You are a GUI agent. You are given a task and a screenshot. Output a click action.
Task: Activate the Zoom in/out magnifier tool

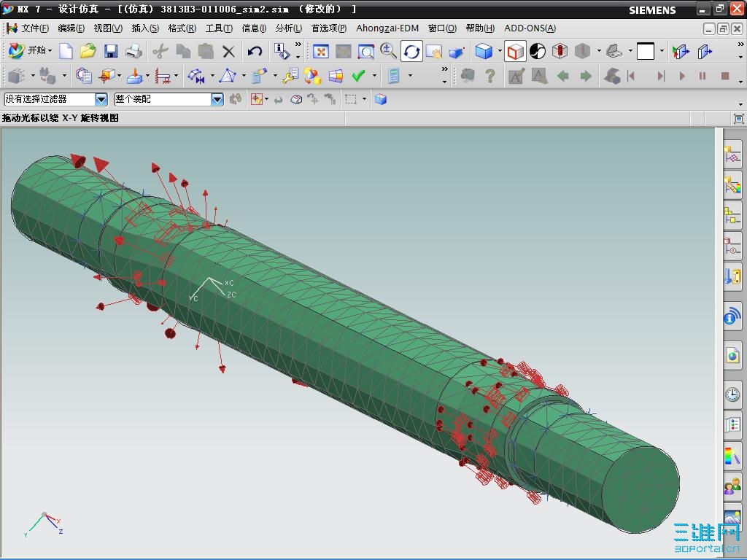click(388, 51)
